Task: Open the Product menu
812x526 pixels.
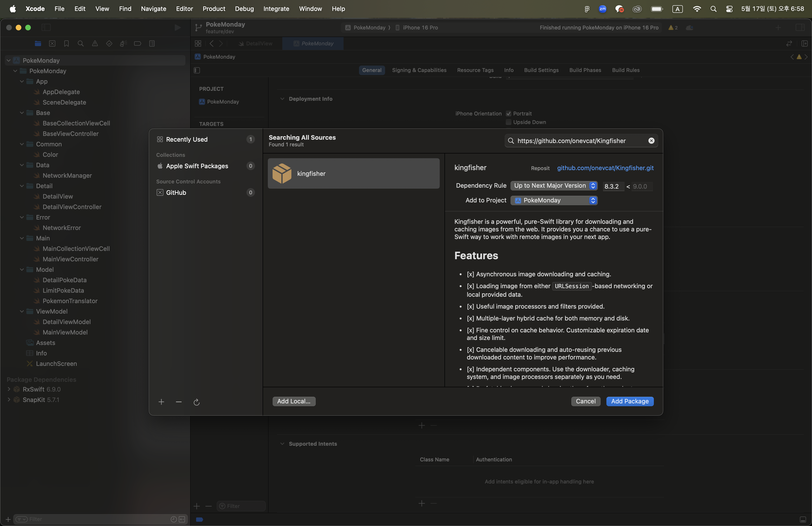Action: click(214, 9)
